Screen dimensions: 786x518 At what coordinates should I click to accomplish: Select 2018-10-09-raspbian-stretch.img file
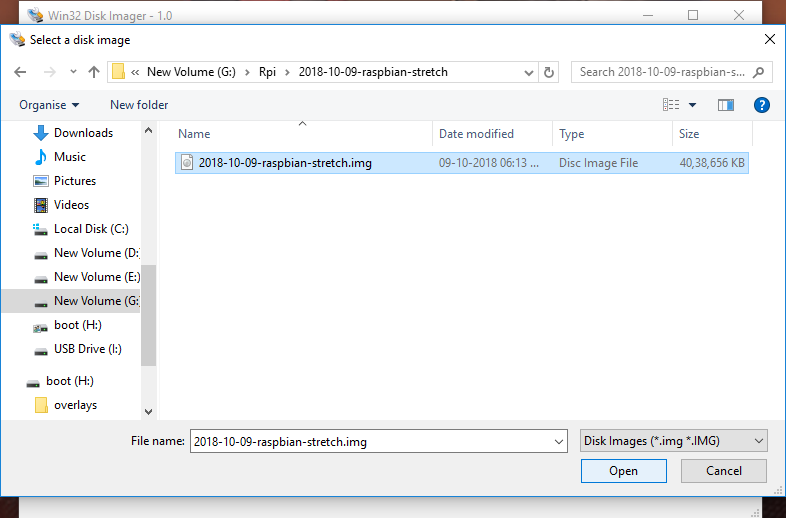click(x=462, y=163)
